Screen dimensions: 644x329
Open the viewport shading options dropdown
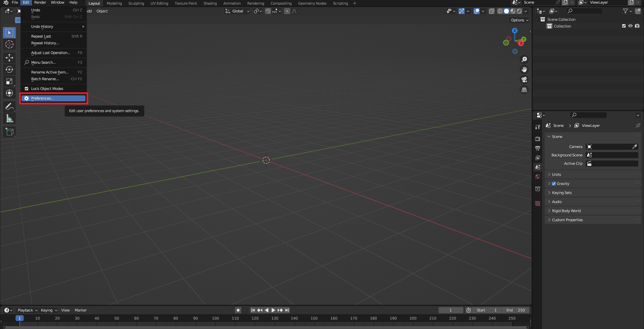[x=526, y=11]
